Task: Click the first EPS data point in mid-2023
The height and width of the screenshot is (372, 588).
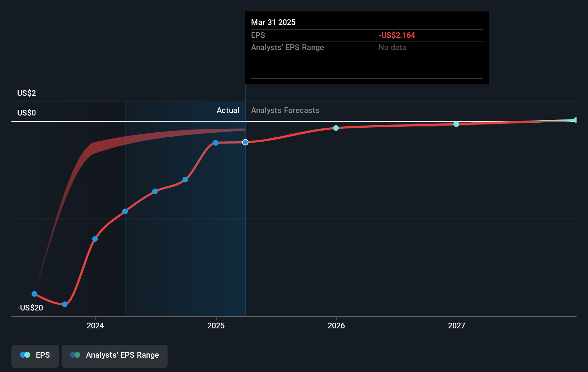Action: click(x=34, y=294)
